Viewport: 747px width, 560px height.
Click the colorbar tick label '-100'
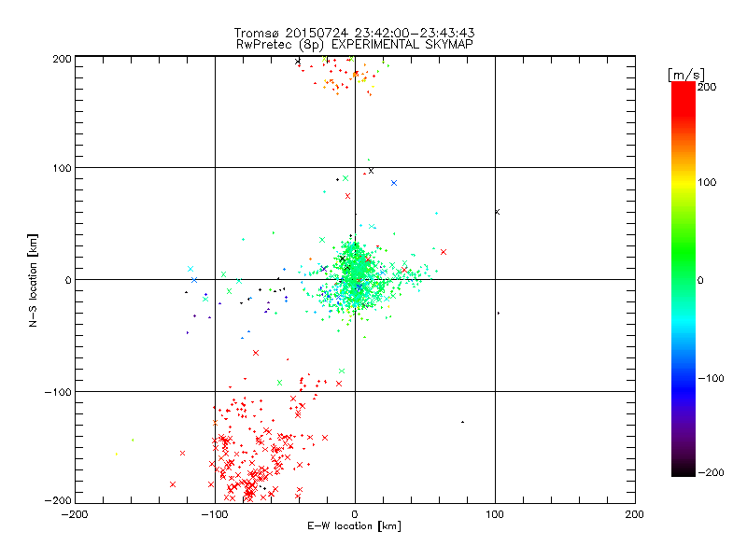[712, 379]
